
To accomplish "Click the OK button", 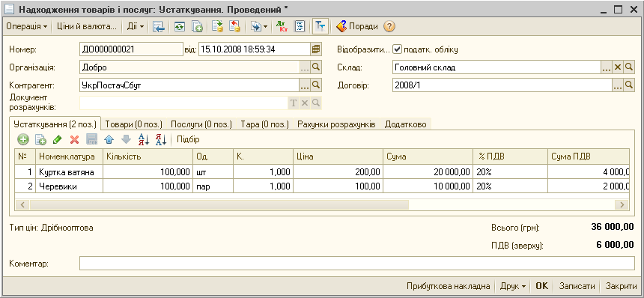I will (x=542, y=286).
